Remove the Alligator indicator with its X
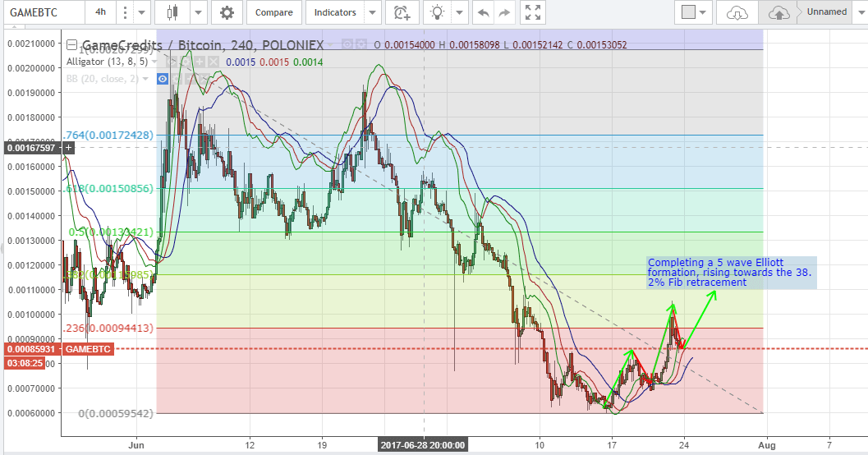 214,62
